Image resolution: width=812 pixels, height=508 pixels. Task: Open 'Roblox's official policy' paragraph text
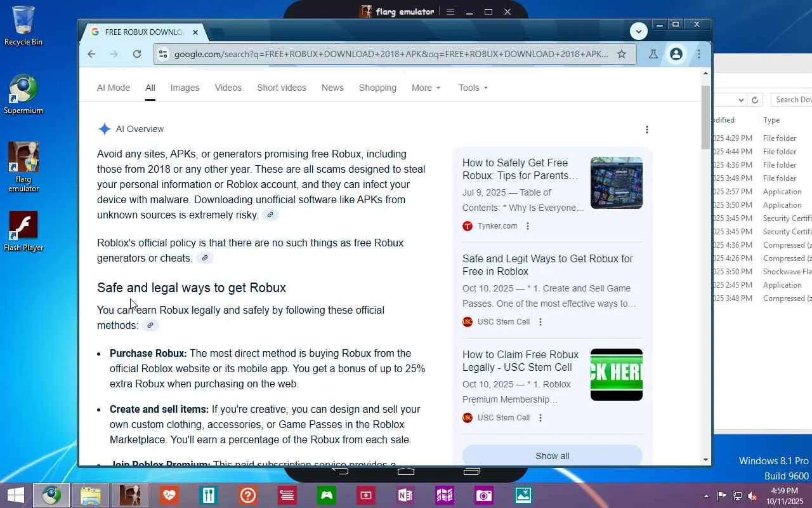pos(251,250)
